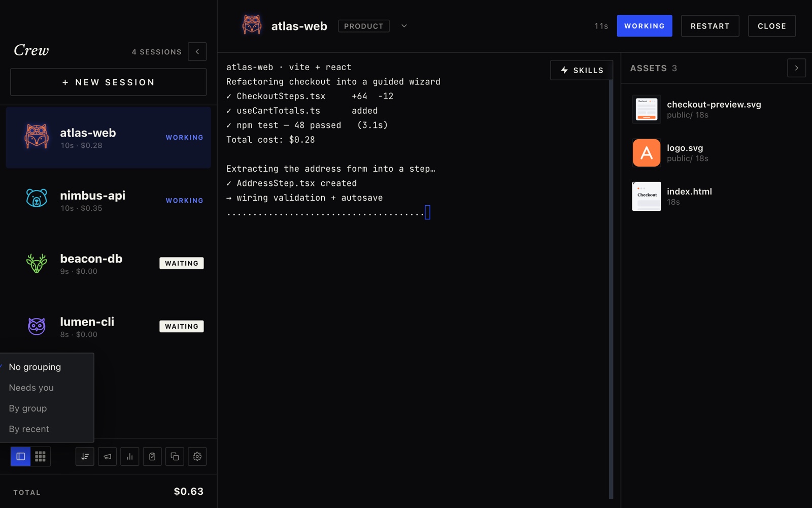Select the atlas-web session name in the sidebar
Screen dimensions: 812x508
[88, 133]
